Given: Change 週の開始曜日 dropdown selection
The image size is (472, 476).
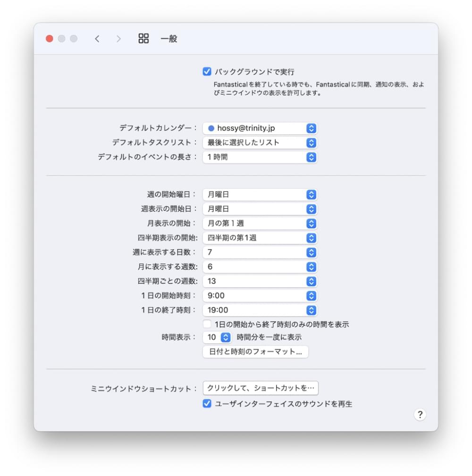Looking at the screenshot, I should (x=260, y=194).
